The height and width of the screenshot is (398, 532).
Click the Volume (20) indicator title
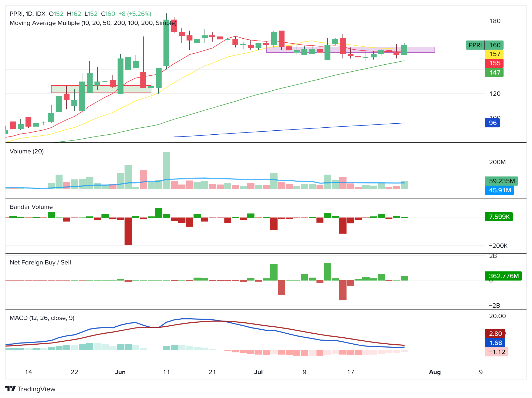click(27, 152)
